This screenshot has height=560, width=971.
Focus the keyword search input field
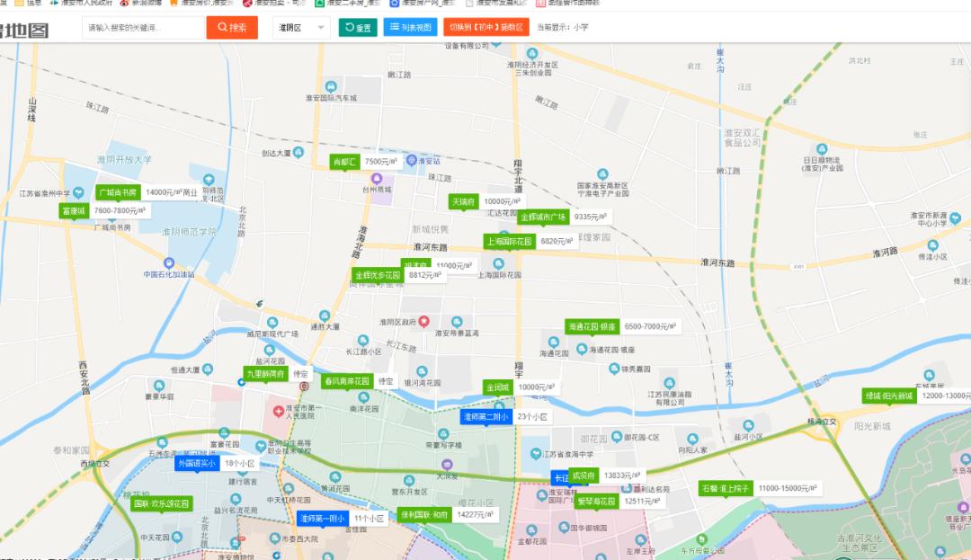pyautogui.click(x=143, y=27)
